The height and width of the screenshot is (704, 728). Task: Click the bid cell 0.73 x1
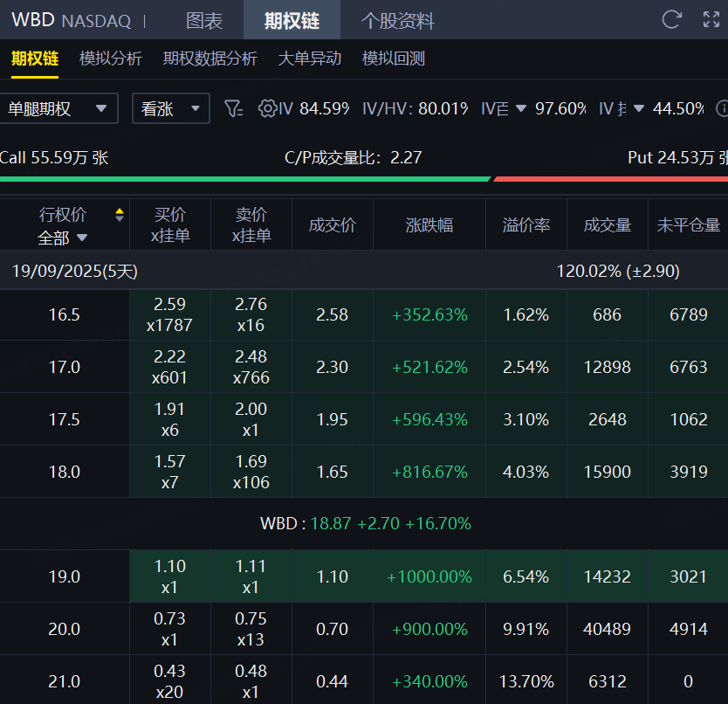coord(170,629)
